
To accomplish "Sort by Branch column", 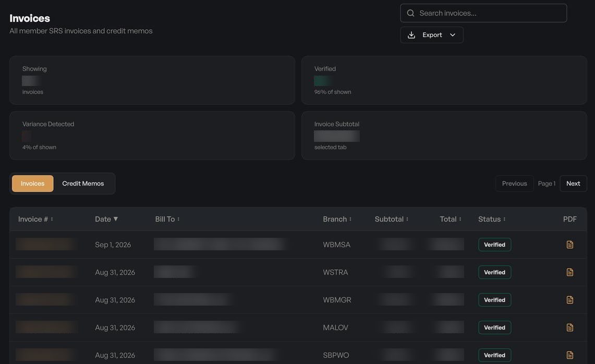I will [337, 220].
